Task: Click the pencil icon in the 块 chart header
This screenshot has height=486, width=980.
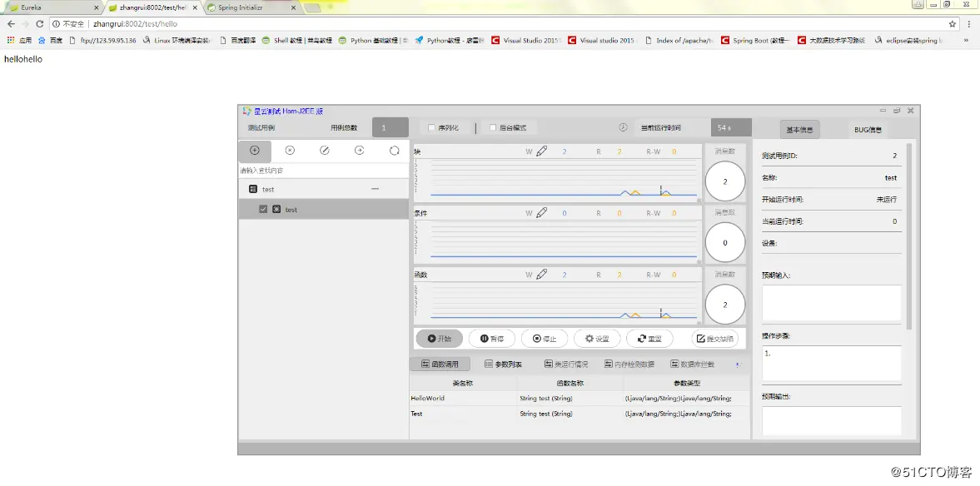Action: tap(542, 151)
